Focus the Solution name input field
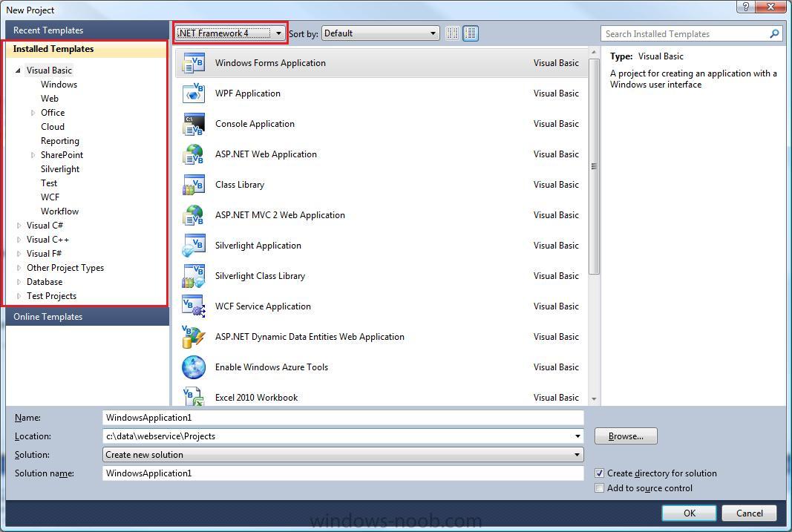792x532 pixels. coord(343,473)
